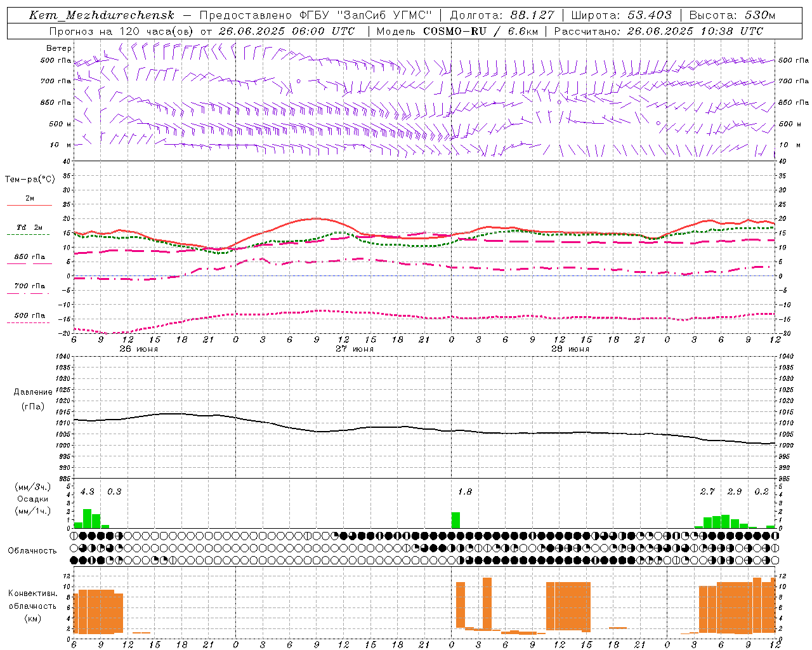This screenshot has height=650, width=812.
Task: Click the Высота: 530м elevation text
Action: coord(732,15)
